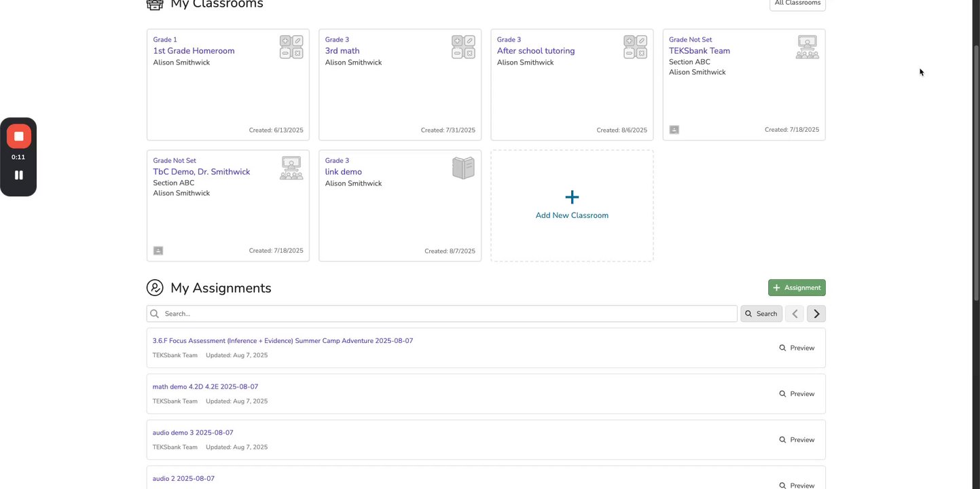
Task: Click the roster badge on TEKSbank Team card
Action: 674,130
